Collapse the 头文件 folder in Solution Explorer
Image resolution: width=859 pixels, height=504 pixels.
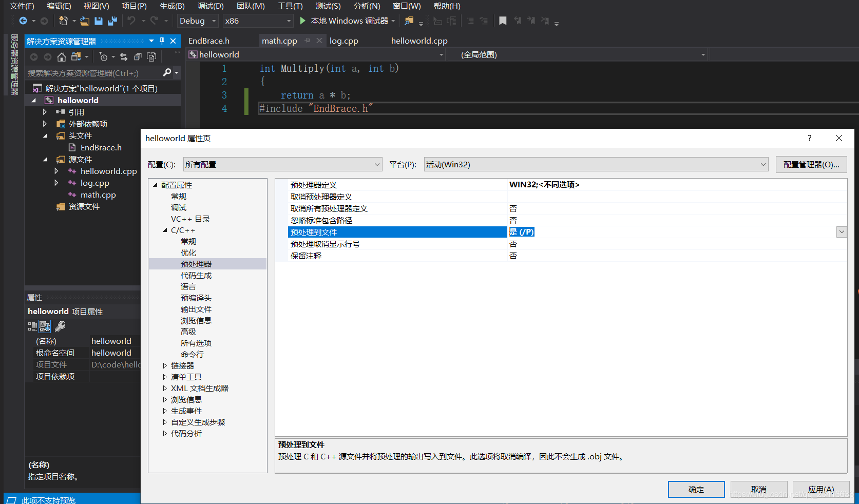coord(45,136)
